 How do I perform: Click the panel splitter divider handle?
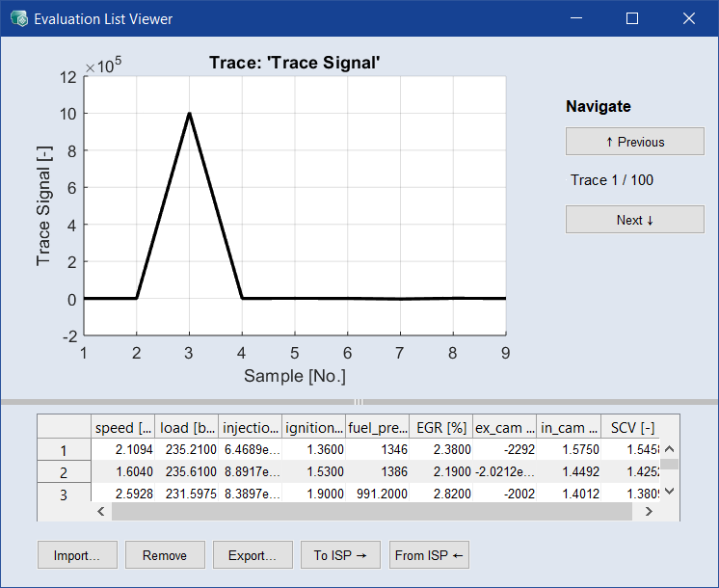pos(359,402)
